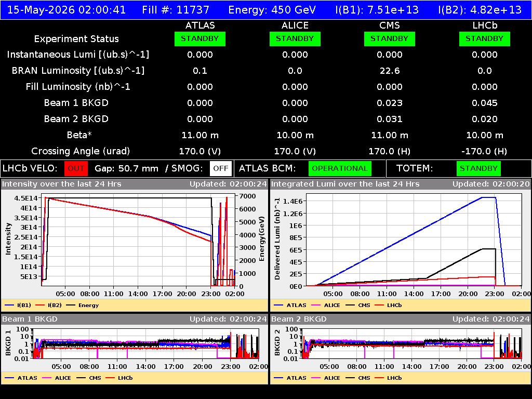Click the ATLAS BRAN Luminosity value 0.1

point(200,71)
